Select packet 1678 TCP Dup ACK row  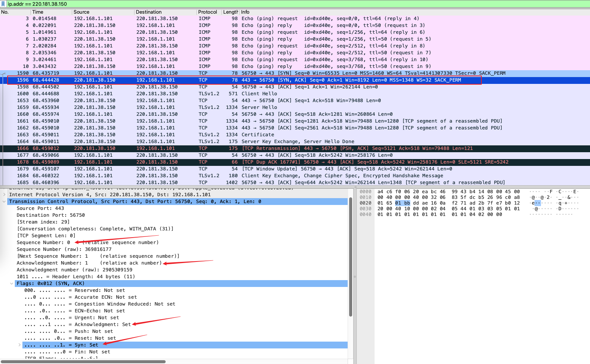pyautogui.click(x=295, y=162)
